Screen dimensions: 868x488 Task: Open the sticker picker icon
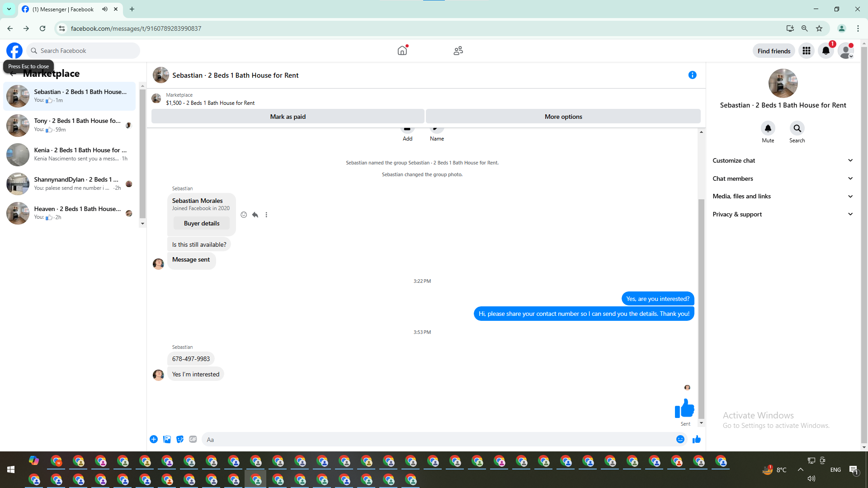coord(180,439)
